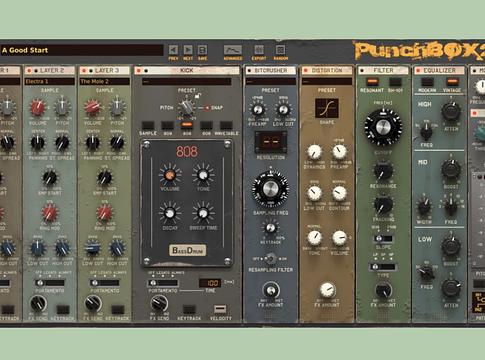The width and height of the screenshot is (485, 360).
Task: Click Layer 3 portamento mode switch
Action: click(104, 283)
